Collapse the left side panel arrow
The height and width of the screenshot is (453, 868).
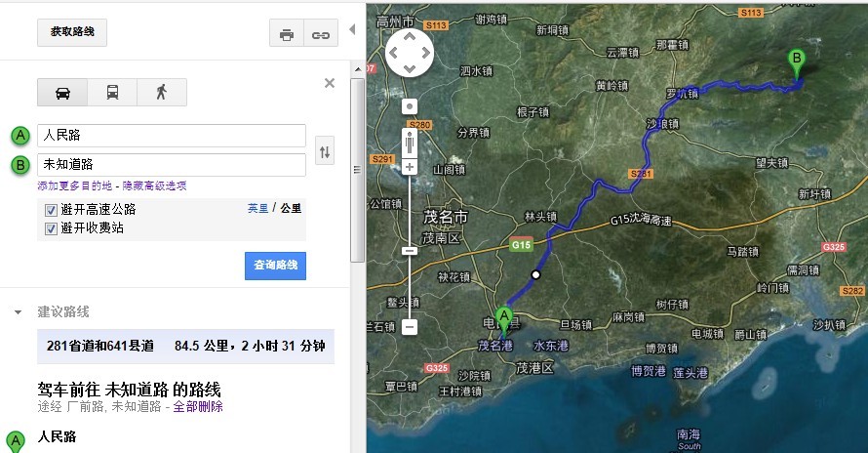click(352, 29)
